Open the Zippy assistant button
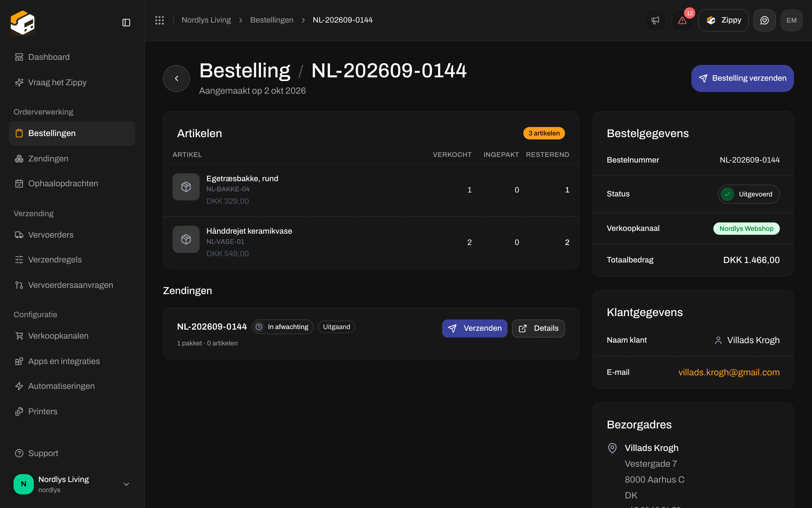The height and width of the screenshot is (508, 812). [x=723, y=20]
